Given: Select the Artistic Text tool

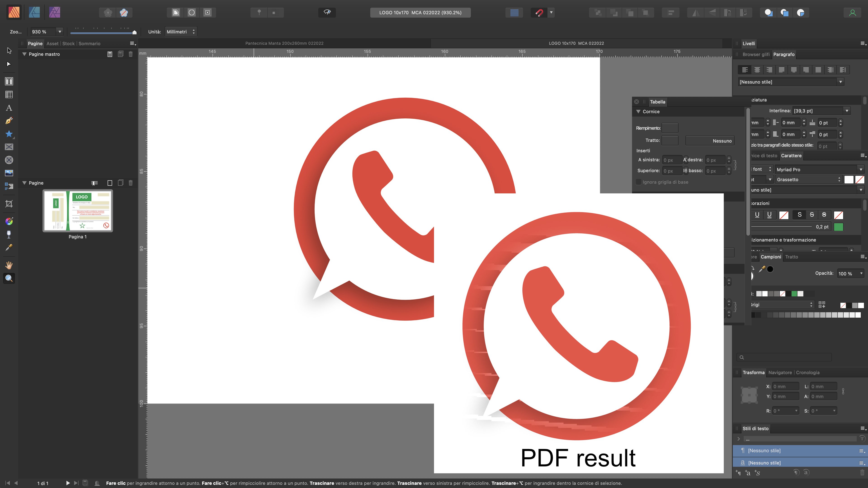Looking at the screenshot, I should (9, 108).
